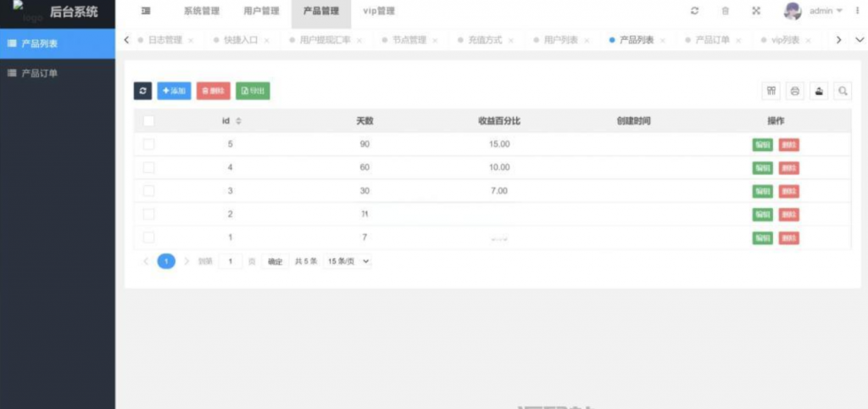
Task: Select 产品订单 in the sidebar
Action: [58, 73]
